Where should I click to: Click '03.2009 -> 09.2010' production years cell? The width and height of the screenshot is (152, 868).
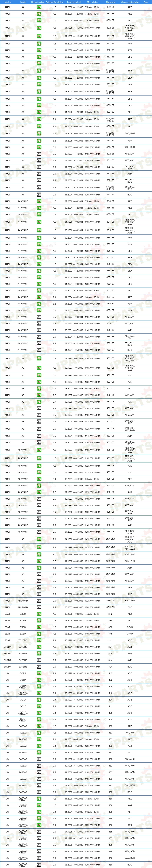point(74,614)
